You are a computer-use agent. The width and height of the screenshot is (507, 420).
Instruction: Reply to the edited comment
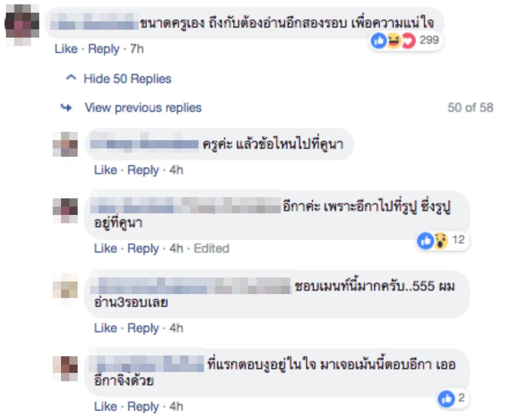pos(143,249)
